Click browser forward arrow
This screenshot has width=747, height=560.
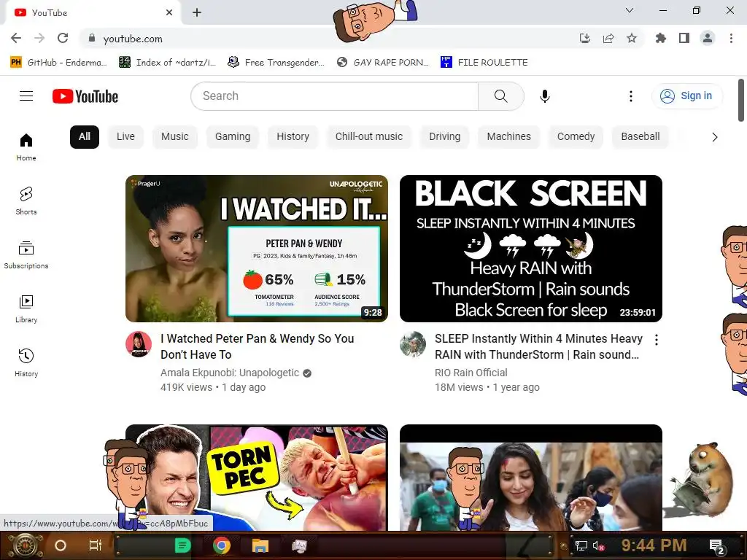[39, 38]
